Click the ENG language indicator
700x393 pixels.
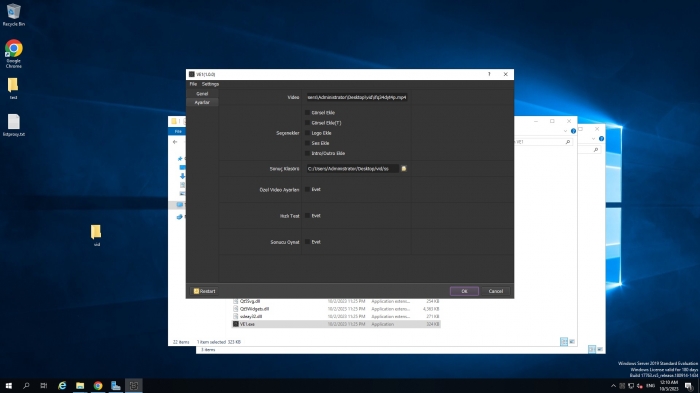coord(650,386)
